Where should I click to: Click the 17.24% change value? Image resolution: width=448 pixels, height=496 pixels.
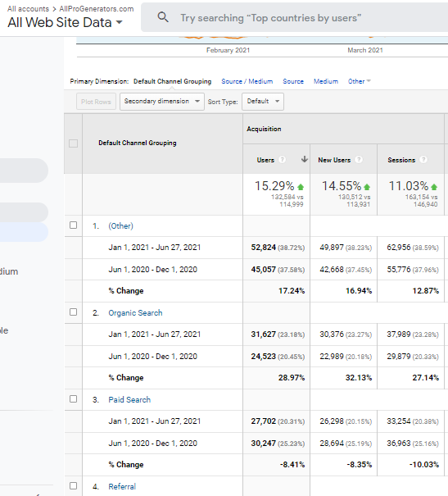click(x=292, y=291)
